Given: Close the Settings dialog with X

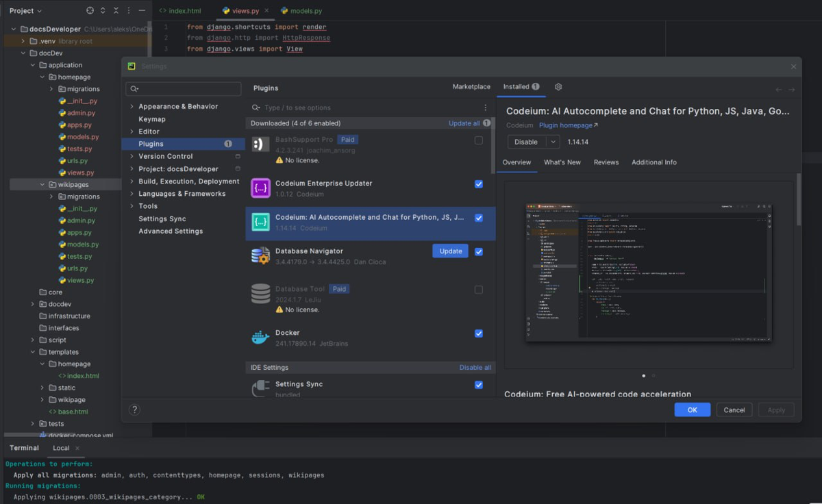Looking at the screenshot, I should 794,66.
